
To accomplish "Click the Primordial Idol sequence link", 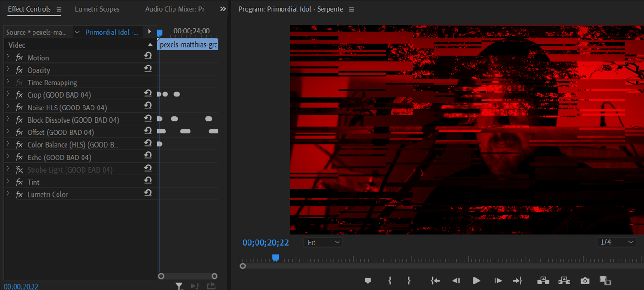I will click(x=112, y=32).
